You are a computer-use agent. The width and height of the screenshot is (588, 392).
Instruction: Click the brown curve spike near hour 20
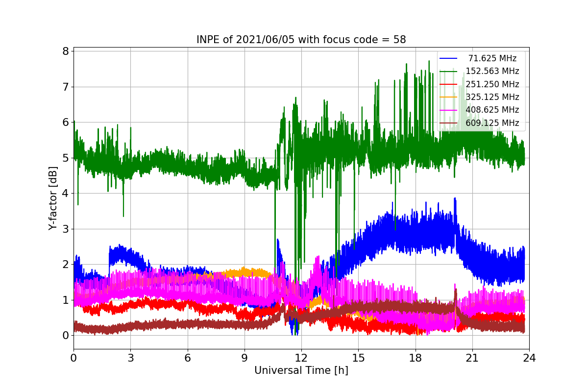point(456,301)
